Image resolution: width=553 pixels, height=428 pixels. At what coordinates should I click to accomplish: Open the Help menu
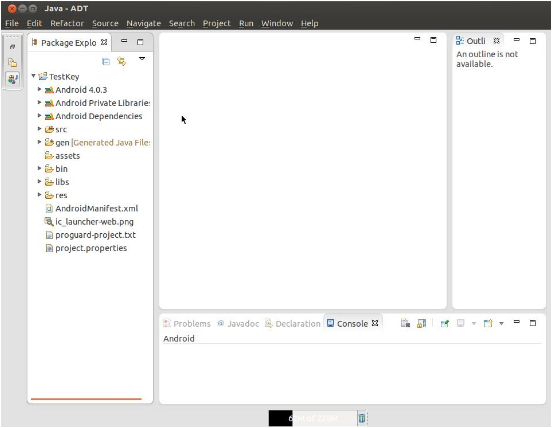click(x=310, y=23)
